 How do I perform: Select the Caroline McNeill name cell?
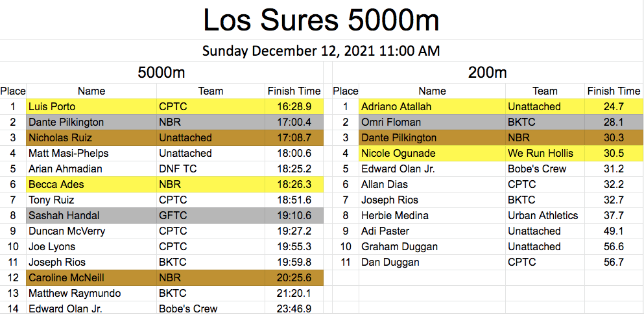(x=91, y=277)
